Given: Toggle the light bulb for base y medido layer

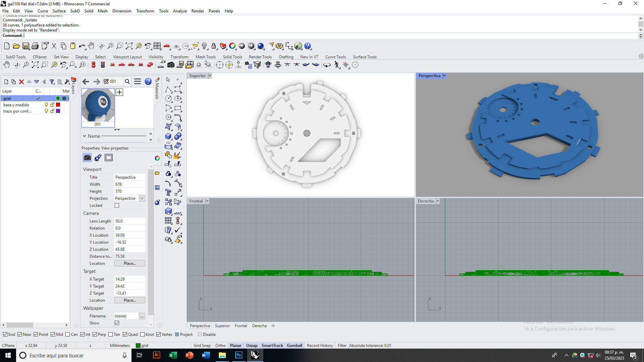Looking at the screenshot, I should (x=46, y=105).
